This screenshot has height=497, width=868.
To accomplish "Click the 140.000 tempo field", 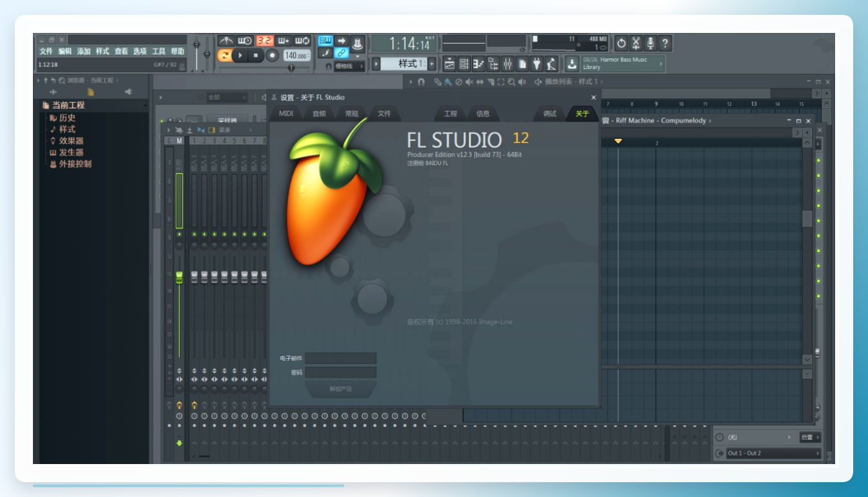I will coord(296,56).
